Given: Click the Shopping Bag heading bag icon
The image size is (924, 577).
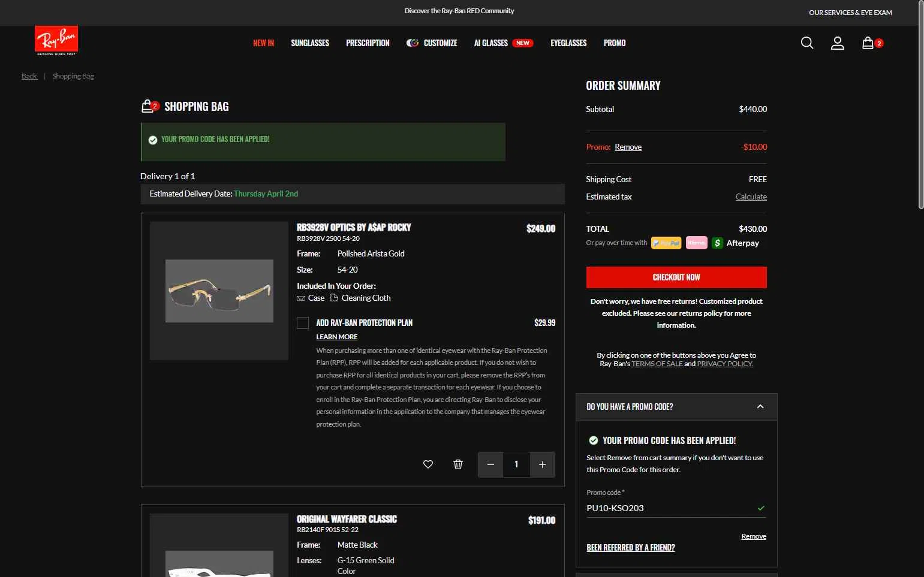Looking at the screenshot, I should pyautogui.click(x=148, y=107).
